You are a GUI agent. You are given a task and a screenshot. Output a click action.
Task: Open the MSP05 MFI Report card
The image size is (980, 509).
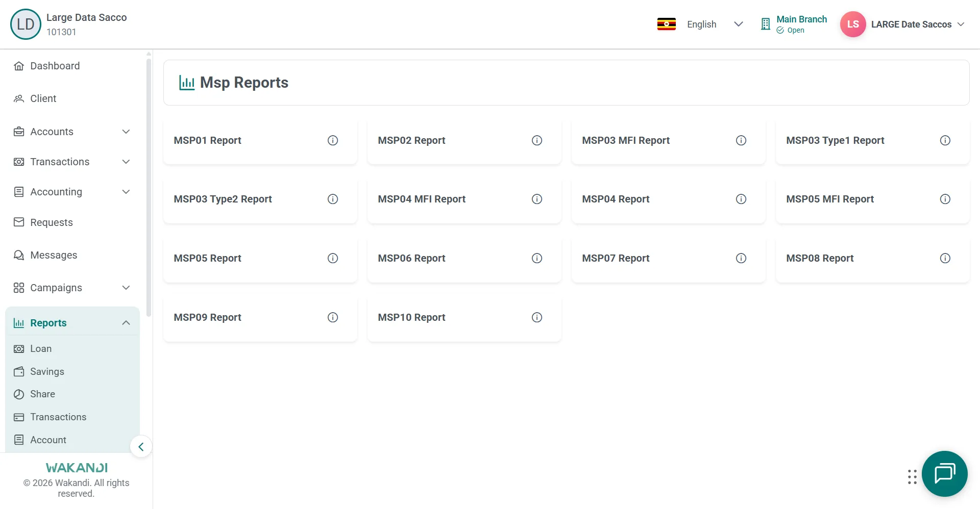point(873,199)
